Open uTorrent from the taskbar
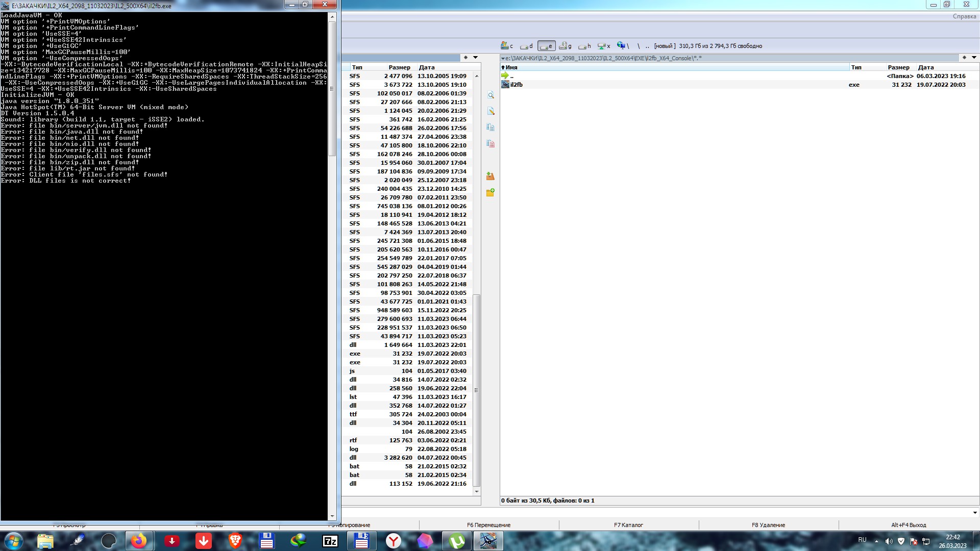 (456, 541)
